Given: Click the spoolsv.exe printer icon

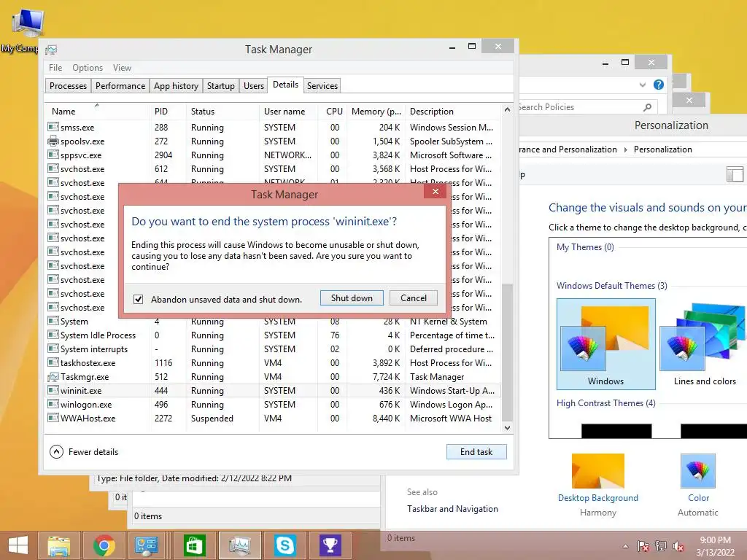Looking at the screenshot, I should (53, 141).
